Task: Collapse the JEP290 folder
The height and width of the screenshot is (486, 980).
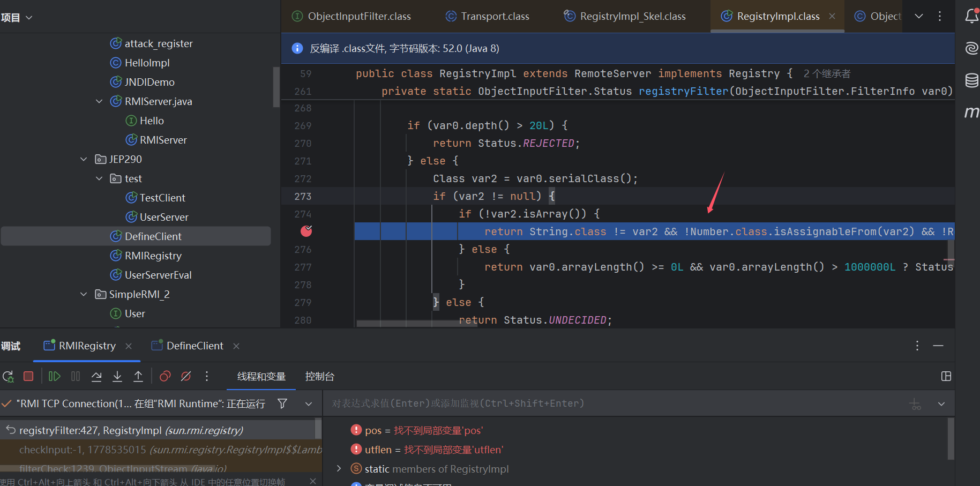Action: [x=84, y=159]
